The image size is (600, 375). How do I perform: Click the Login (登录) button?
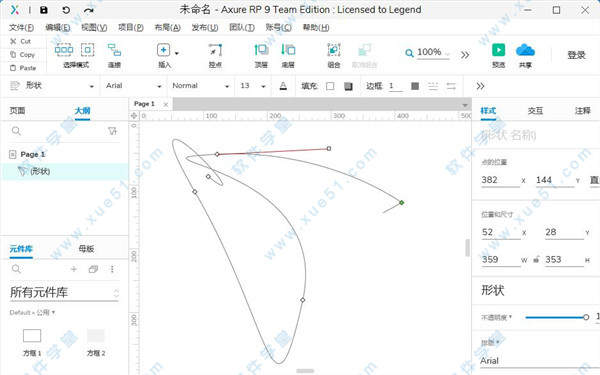pyautogui.click(x=576, y=55)
